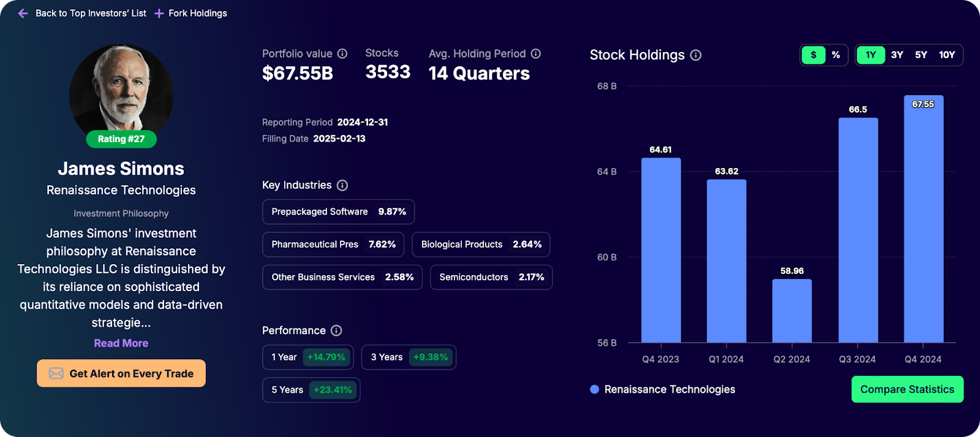This screenshot has height=437, width=980.
Task: Click the Stock Holdings heading
Action: tap(637, 55)
